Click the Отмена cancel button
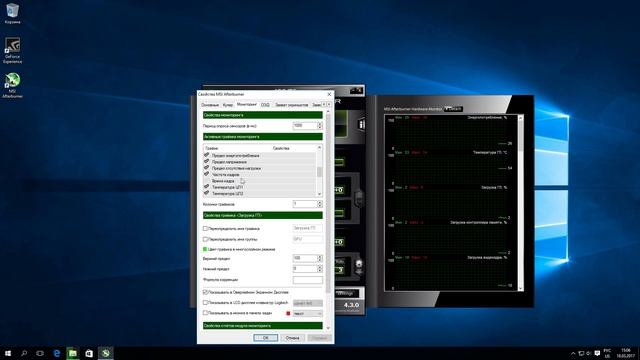This screenshot has width=640, height=360. (x=292, y=338)
